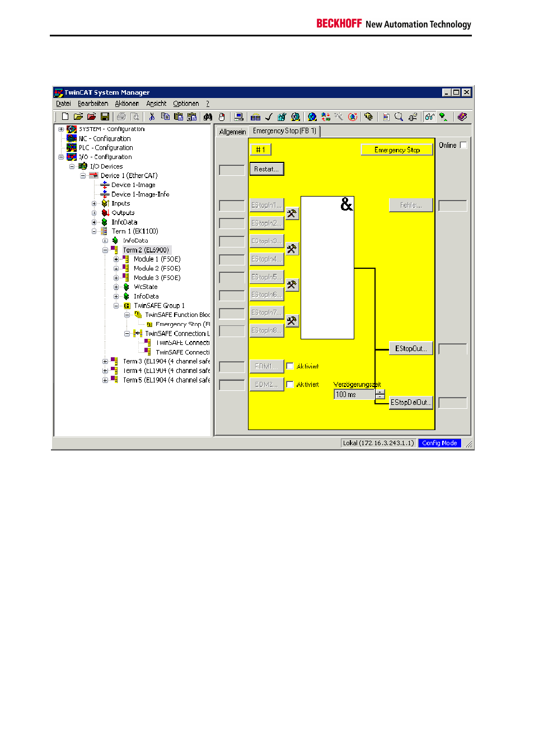
Task: Click the Config Mode status bar indicator
Action: tap(439, 443)
